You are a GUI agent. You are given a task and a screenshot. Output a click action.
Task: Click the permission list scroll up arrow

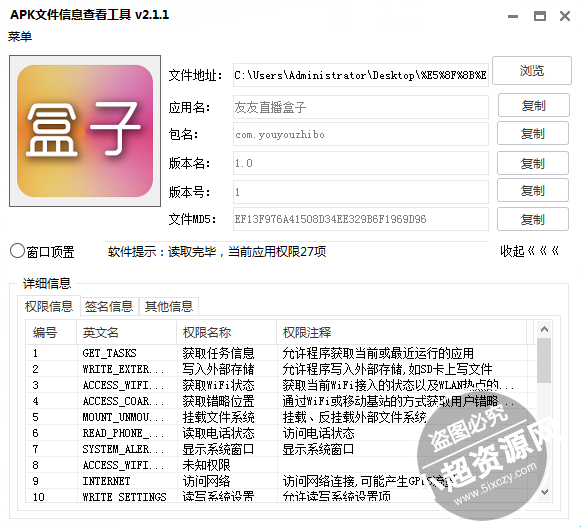pyautogui.click(x=544, y=329)
